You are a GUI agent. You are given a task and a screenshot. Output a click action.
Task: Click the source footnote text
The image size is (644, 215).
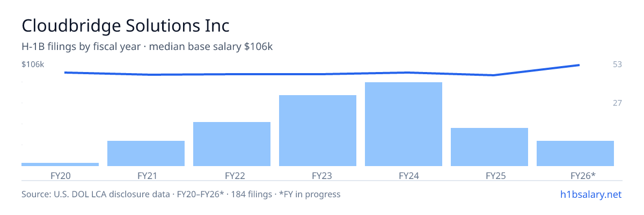[181, 194]
